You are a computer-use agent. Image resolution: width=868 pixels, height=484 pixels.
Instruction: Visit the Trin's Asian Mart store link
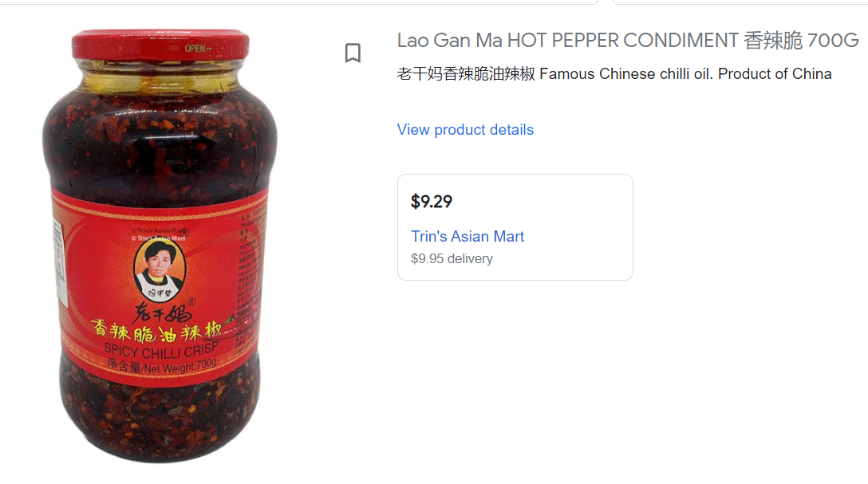[468, 236]
